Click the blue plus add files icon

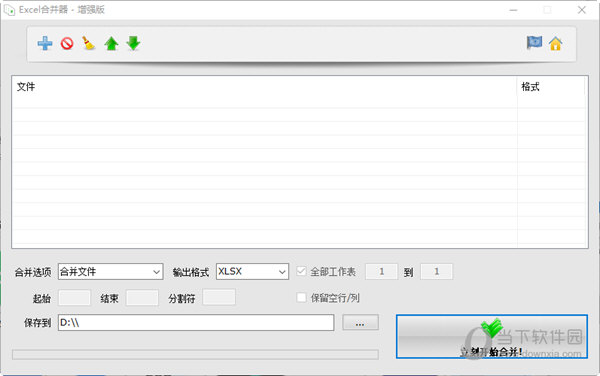45,43
